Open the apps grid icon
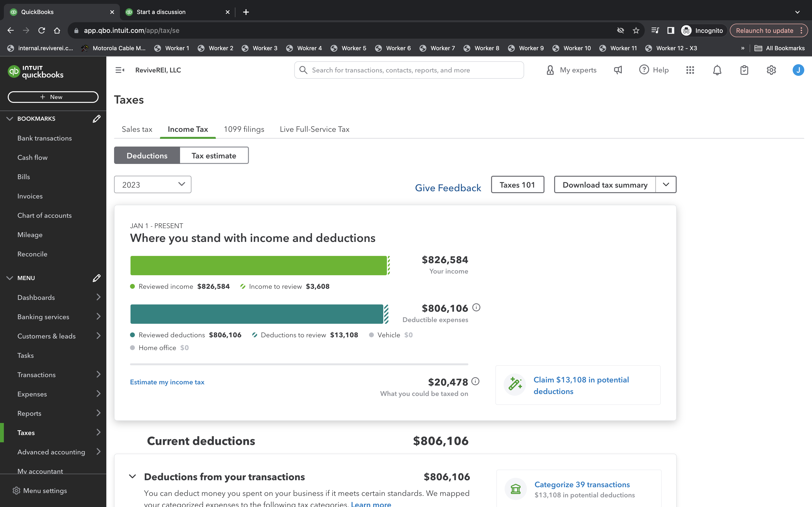The image size is (812, 507). click(690, 70)
